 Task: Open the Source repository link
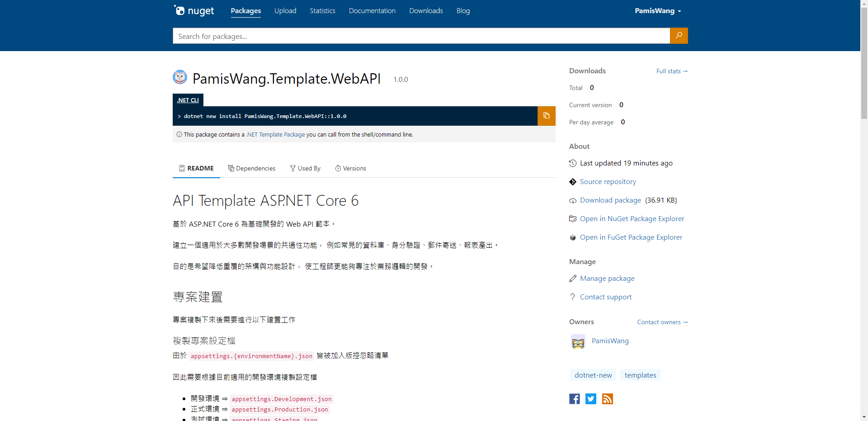(608, 182)
